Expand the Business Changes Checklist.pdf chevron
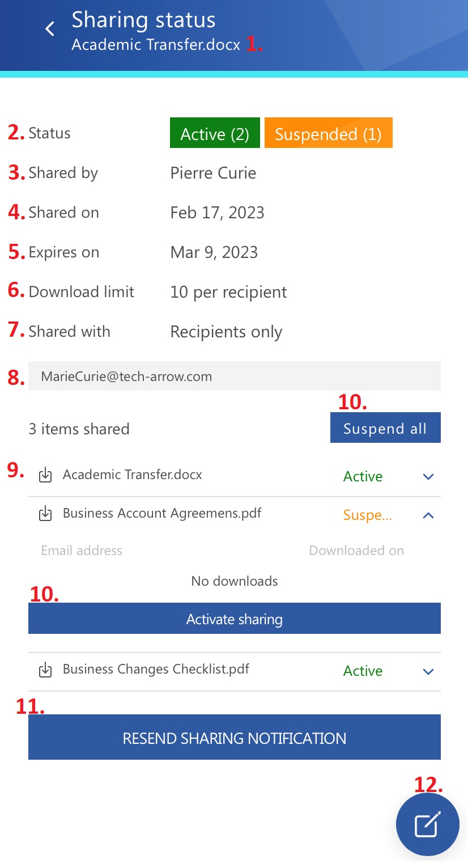 (x=428, y=671)
